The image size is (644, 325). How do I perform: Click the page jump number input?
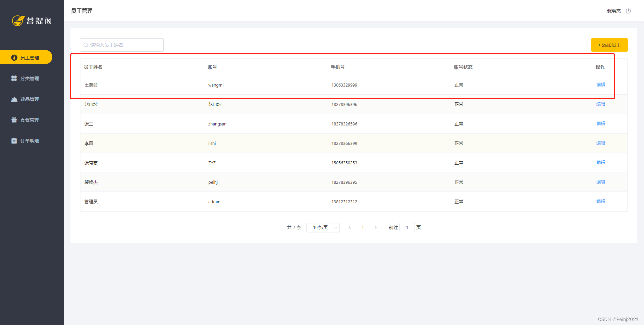tap(407, 227)
